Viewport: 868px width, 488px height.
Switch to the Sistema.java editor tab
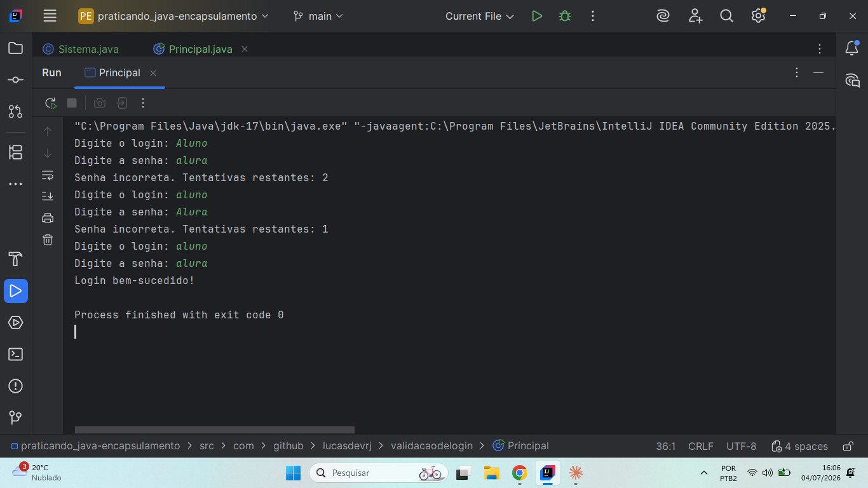(x=81, y=49)
